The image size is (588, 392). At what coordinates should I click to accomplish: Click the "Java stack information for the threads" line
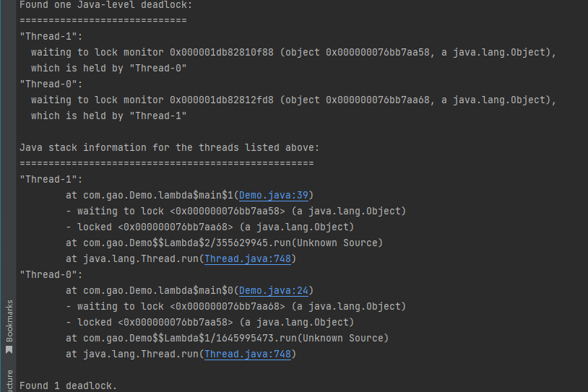click(169, 148)
